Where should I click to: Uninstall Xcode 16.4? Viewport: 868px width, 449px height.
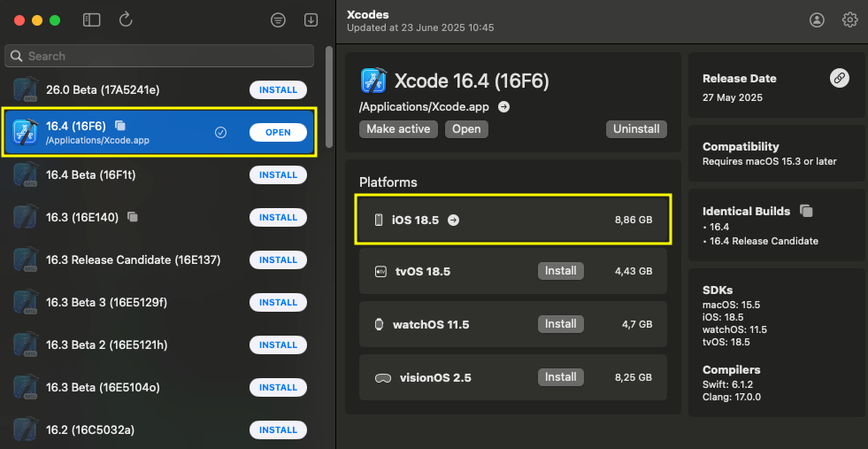[x=636, y=129]
